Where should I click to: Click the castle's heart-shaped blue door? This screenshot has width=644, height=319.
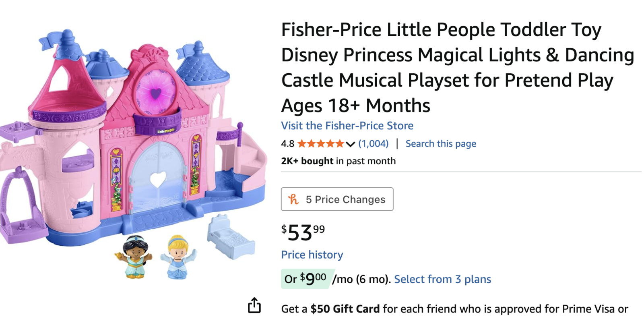click(158, 179)
